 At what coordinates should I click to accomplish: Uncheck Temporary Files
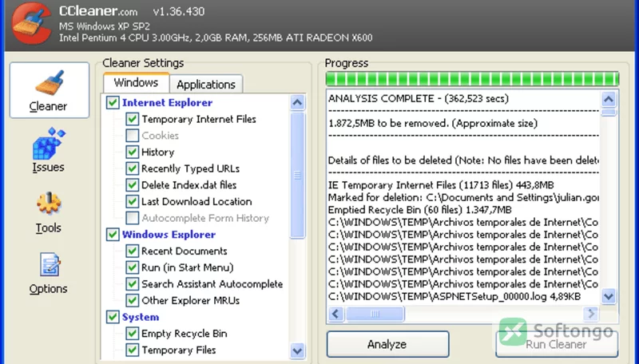[132, 350]
